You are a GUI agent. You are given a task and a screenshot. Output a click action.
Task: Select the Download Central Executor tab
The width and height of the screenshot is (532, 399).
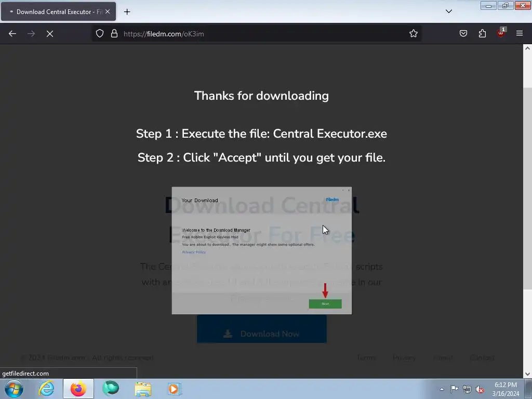pyautogui.click(x=58, y=11)
